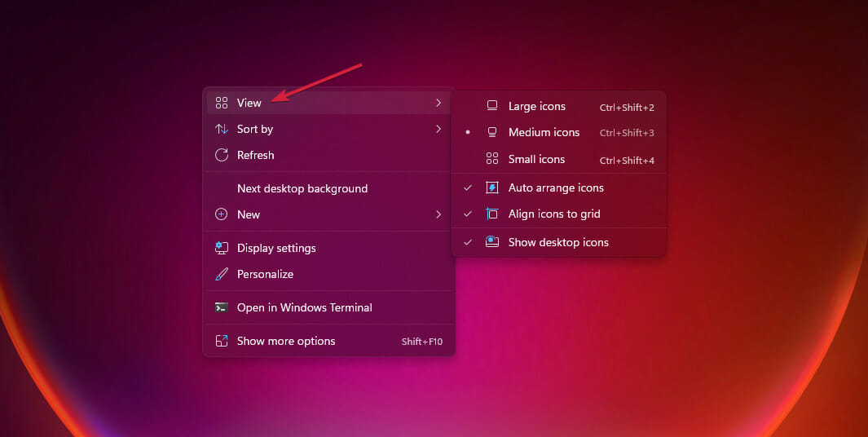
Task: Click the Personalize paintbrush icon
Action: [x=222, y=274]
